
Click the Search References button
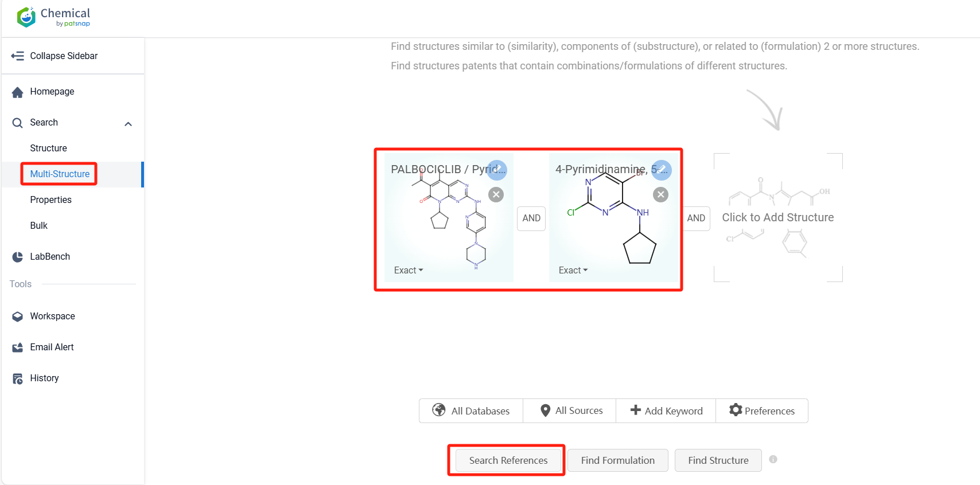(508, 460)
